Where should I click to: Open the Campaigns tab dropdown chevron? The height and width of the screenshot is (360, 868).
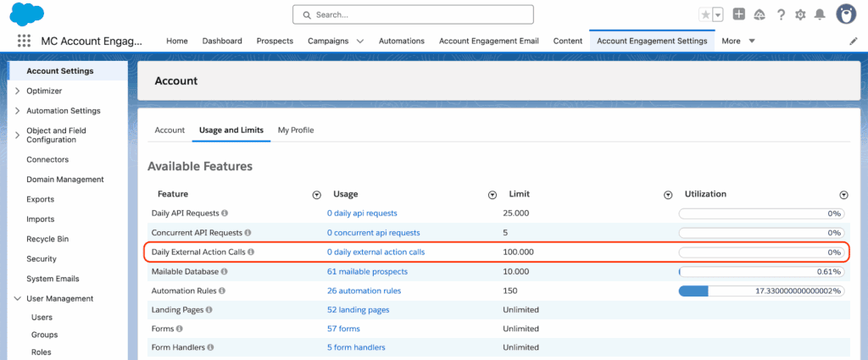[x=360, y=42]
